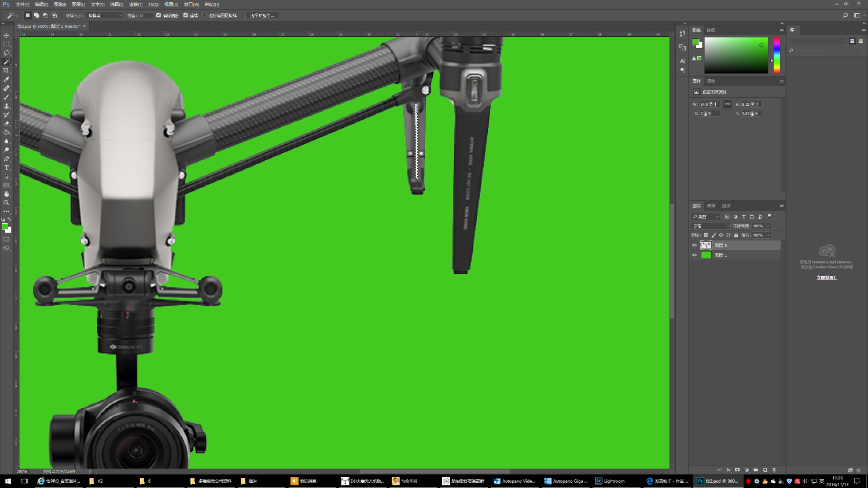This screenshot has width=868, height=488.
Task: Hide layer 1 using its eye icon
Action: (694, 255)
